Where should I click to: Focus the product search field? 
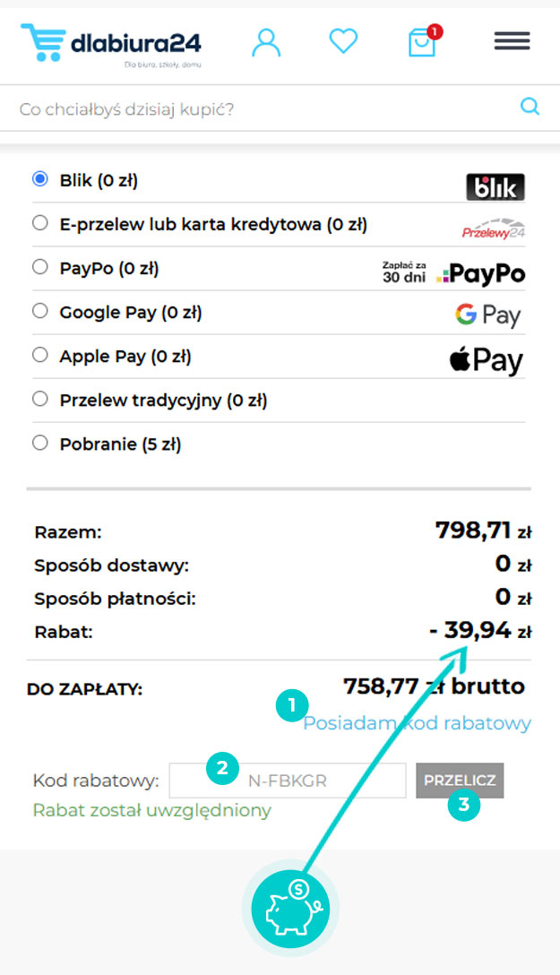pos(260,110)
